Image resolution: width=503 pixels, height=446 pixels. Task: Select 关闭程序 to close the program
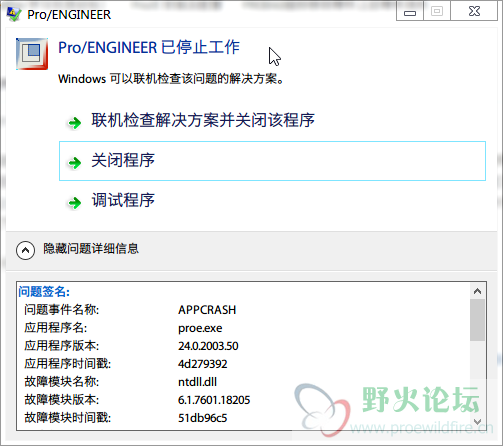[272, 161]
